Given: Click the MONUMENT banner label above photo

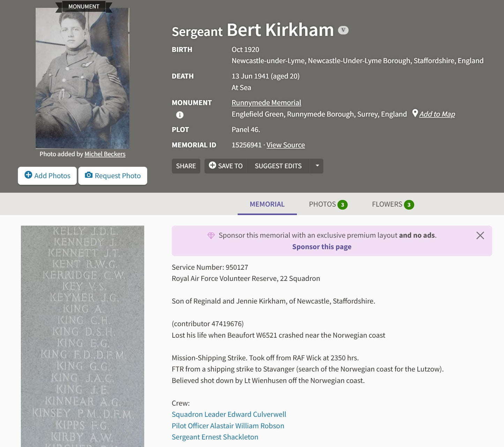Looking at the screenshot, I should (x=84, y=6).
